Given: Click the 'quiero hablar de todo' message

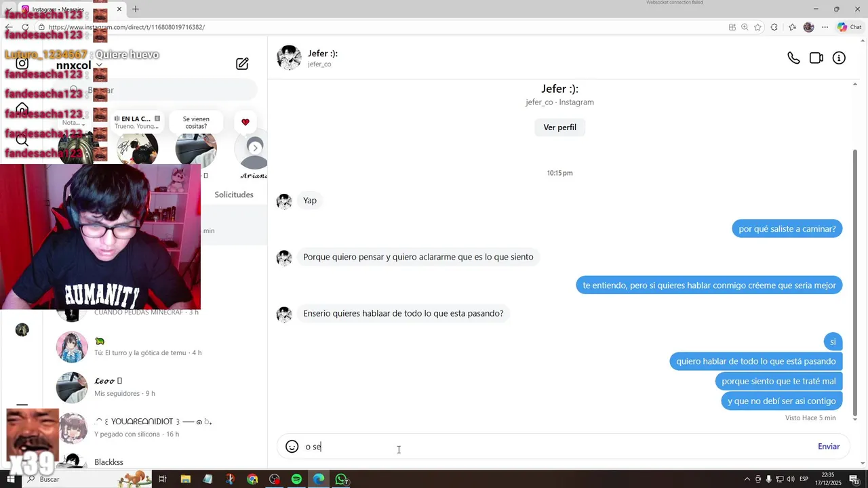Looking at the screenshot, I should pos(756,361).
